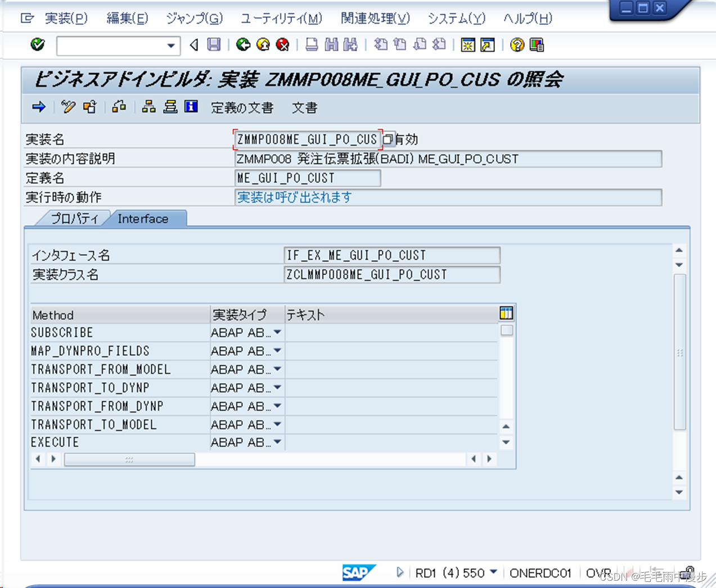
Task: Open the command field dropdown arrow
Action: (x=171, y=46)
